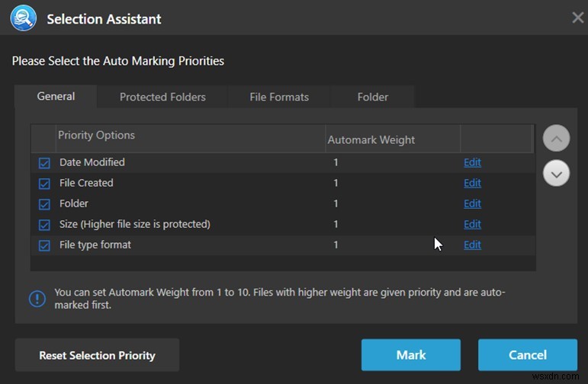Toggle the File Created checkbox
The image size is (588, 384).
click(x=44, y=184)
